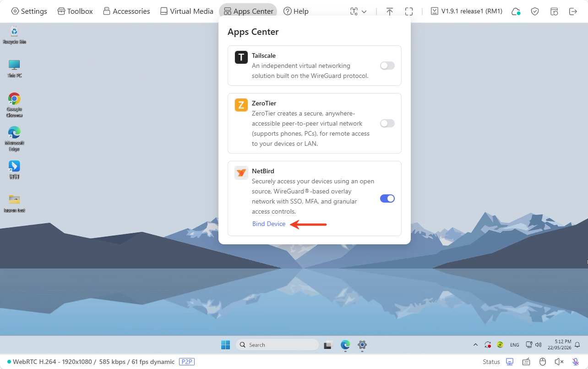Click the history/restore window icon
Viewport: 588px width, 369px height.
coord(554,11)
